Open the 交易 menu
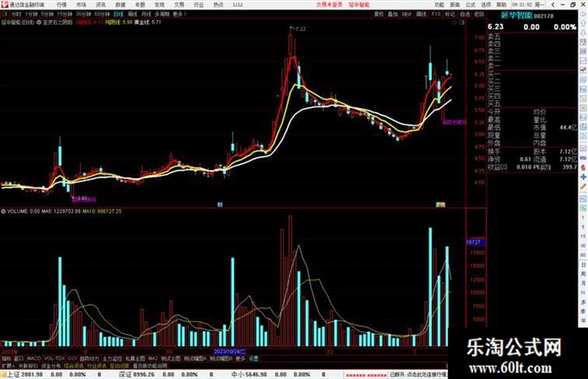The height and width of the screenshot is (379, 588). point(179,4)
